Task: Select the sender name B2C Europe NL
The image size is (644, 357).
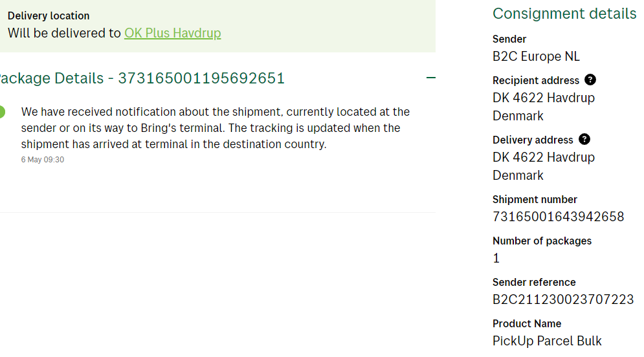Action: (x=536, y=56)
